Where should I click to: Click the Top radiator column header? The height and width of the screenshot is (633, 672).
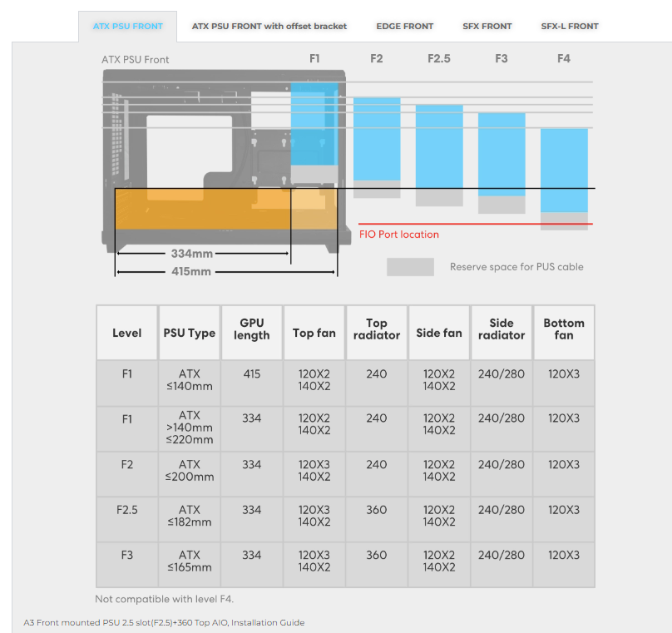[377, 333]
